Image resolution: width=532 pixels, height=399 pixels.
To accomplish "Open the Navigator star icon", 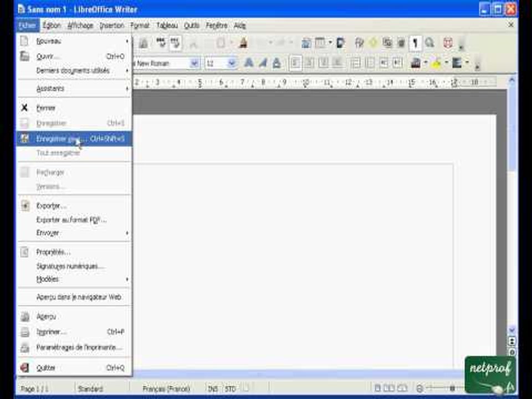I will pyautogui.click(x=373, y=43).
